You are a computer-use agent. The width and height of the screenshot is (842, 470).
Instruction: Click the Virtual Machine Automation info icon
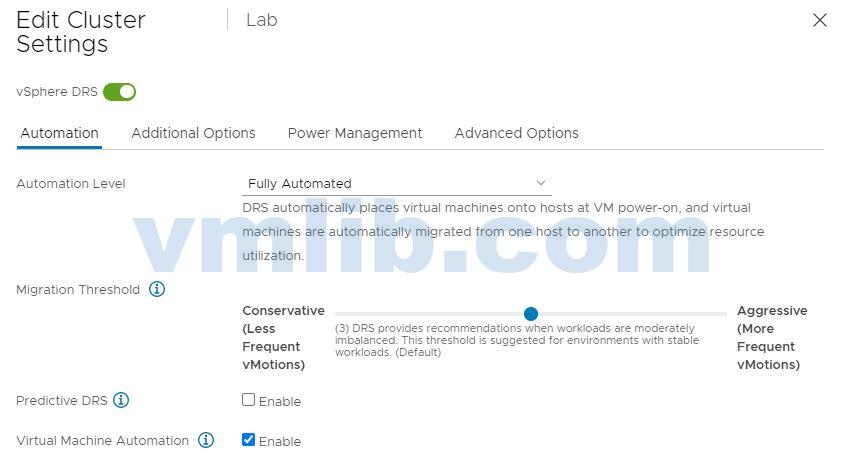point(206,441)
